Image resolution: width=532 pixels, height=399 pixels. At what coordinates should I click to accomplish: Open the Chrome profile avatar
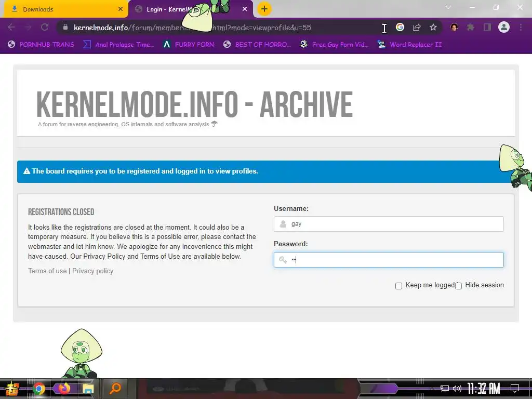click(x=504, y=27)
